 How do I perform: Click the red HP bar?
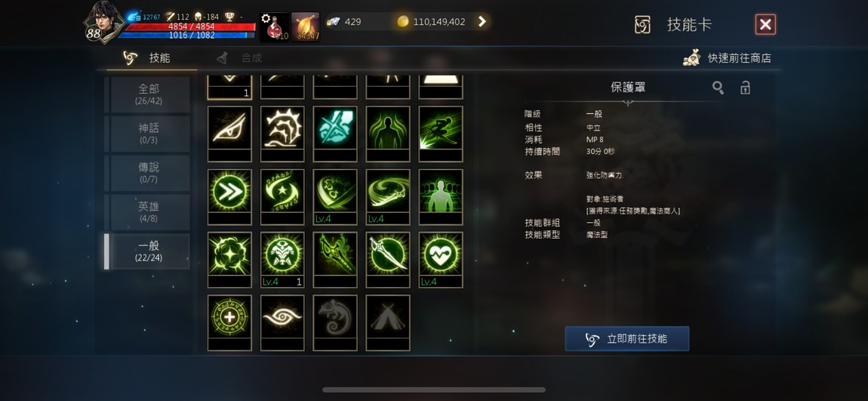point(190,26)
